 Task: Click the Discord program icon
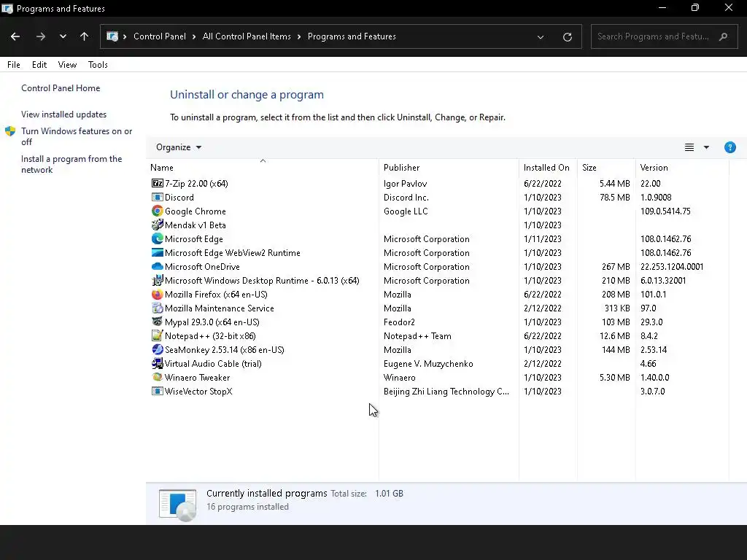tap(158, 197)
